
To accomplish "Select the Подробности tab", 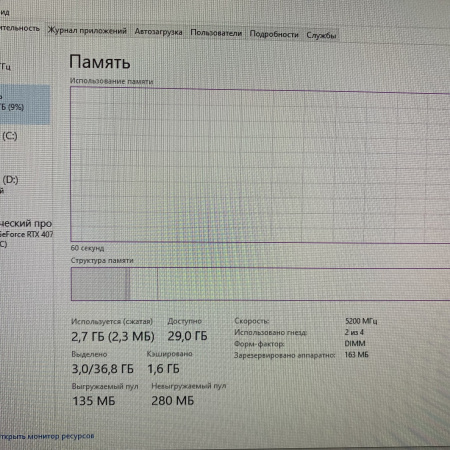I will pyautogui.click(x=274, y=34).
